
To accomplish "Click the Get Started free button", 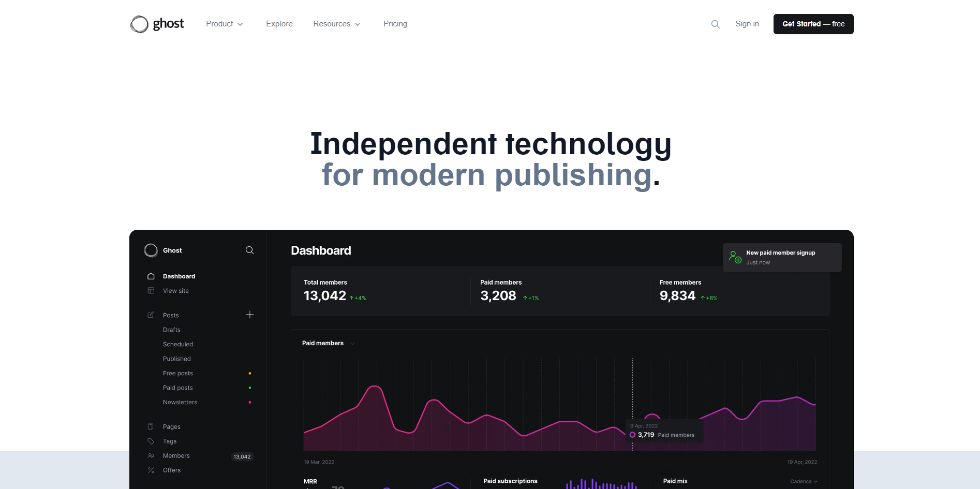I will coord(813,24).
